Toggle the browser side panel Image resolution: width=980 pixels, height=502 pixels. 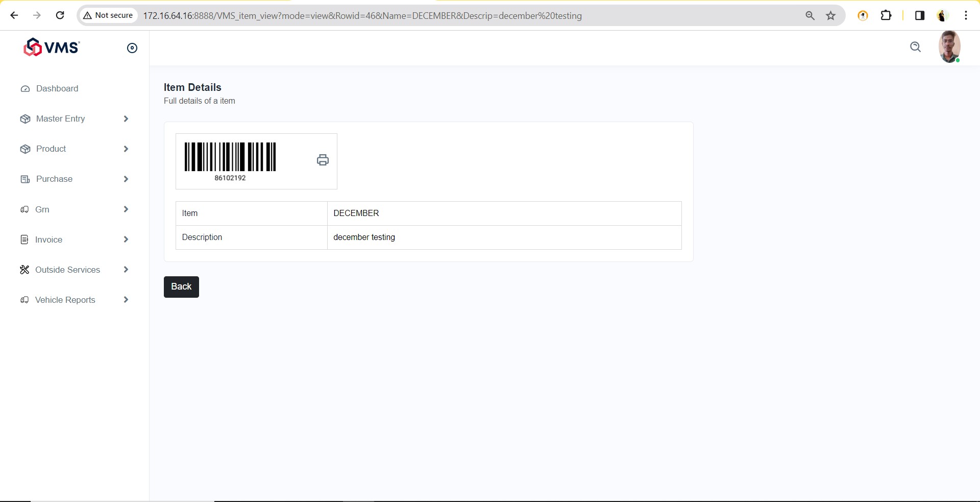(x=919, y=16)
